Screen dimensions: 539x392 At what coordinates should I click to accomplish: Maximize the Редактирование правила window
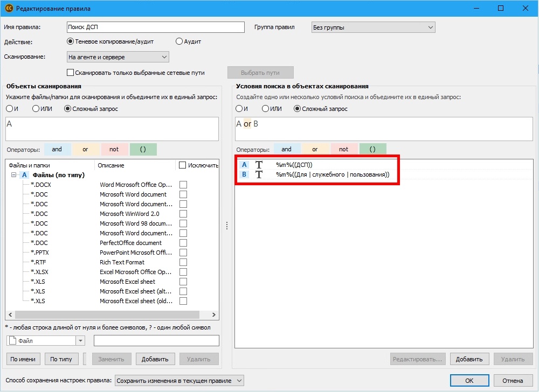pos(501,8)
